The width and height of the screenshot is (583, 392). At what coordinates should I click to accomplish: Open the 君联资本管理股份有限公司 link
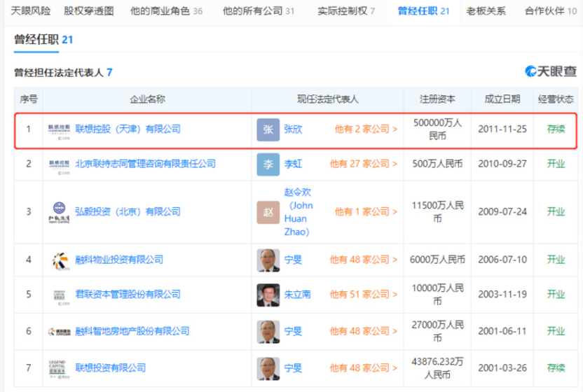(128, 294)
